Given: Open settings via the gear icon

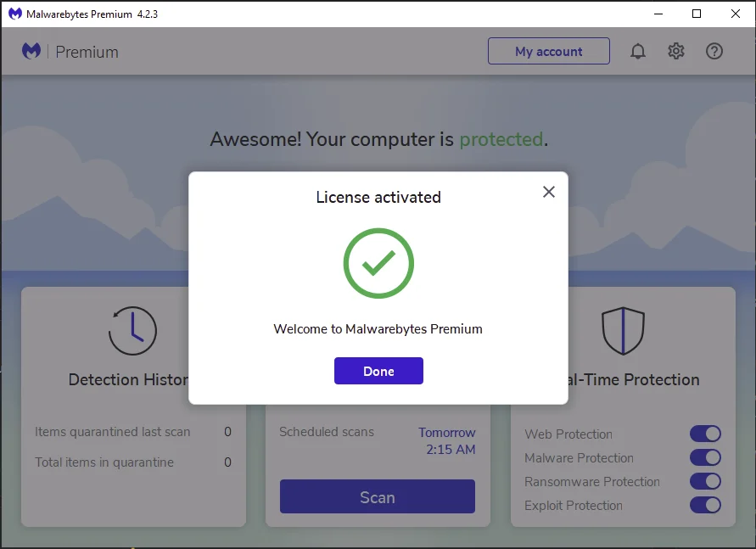Looking at the screenshot, I should pyautogui.click(x=676, y=51).
